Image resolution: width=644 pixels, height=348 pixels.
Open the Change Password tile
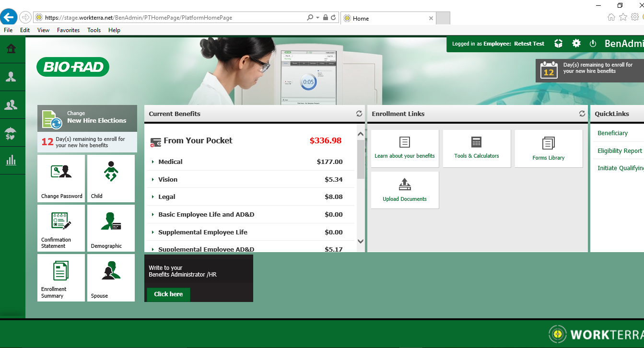click(62, 178)
